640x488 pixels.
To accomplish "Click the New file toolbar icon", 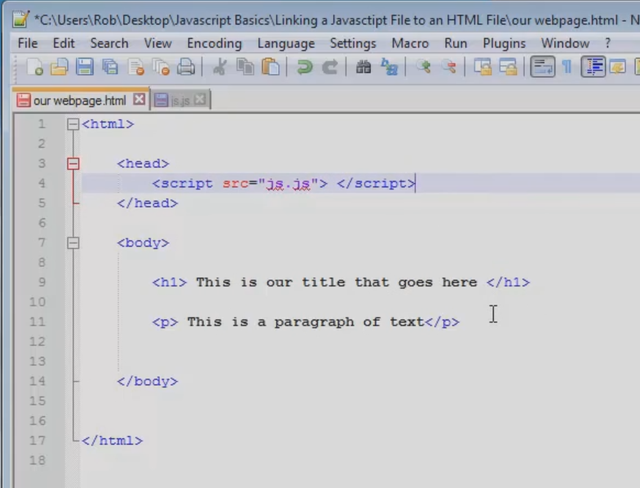I will click(35, 67).
